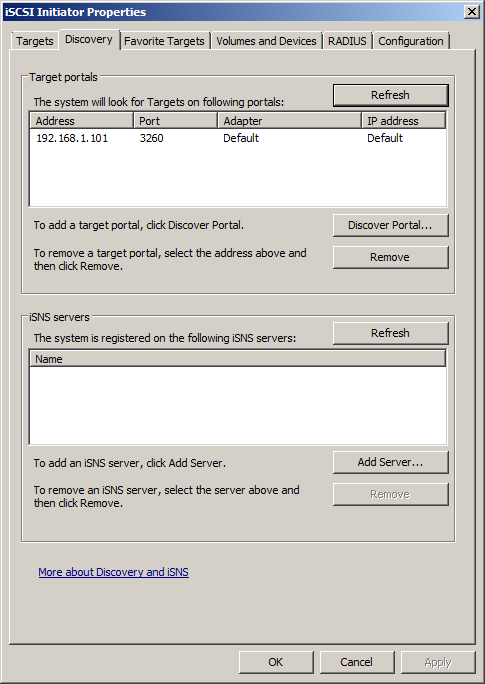This screenshot has height=684, width=485.
Task: Click the port value 3260
Action: [x=151, y=138]
